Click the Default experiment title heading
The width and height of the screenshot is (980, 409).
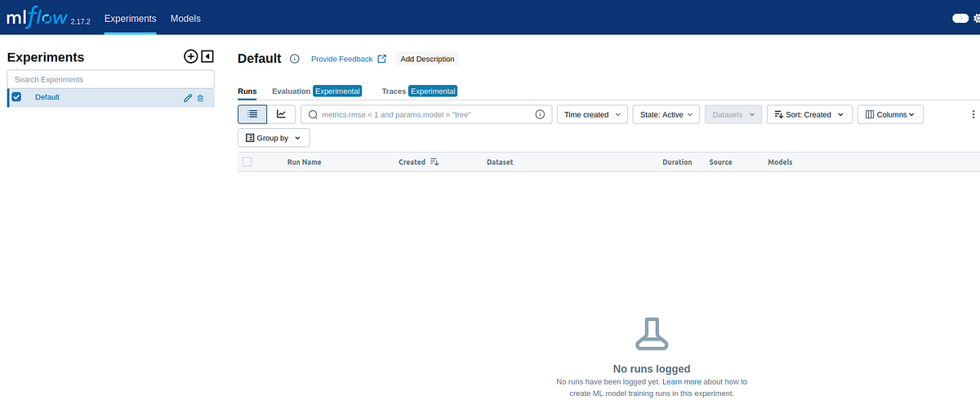(x=260, y=59)
